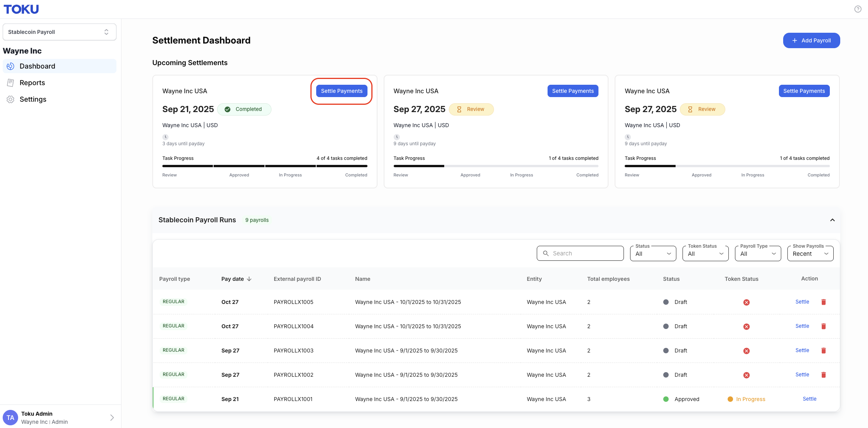Click the Reports sidebar icon
Viewport: 868px width, 428px height.
click(x=10, y=83)
